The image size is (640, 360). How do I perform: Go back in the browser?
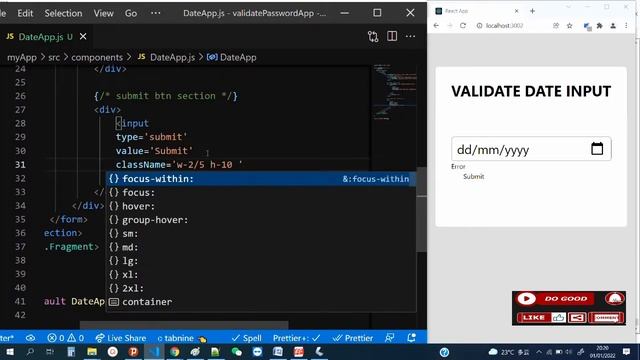pyautogui.click(x=436, y=25)
